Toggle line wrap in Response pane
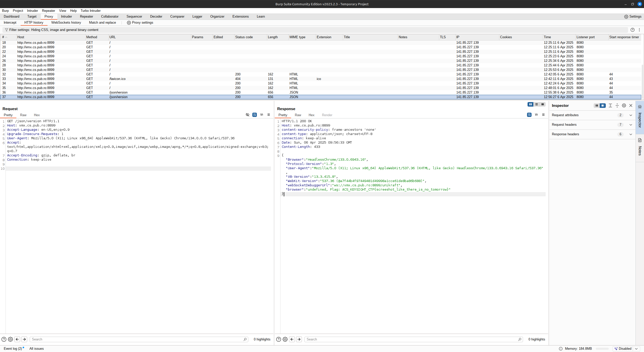Screen dimensions: 644x352 (x=529, y=115)
